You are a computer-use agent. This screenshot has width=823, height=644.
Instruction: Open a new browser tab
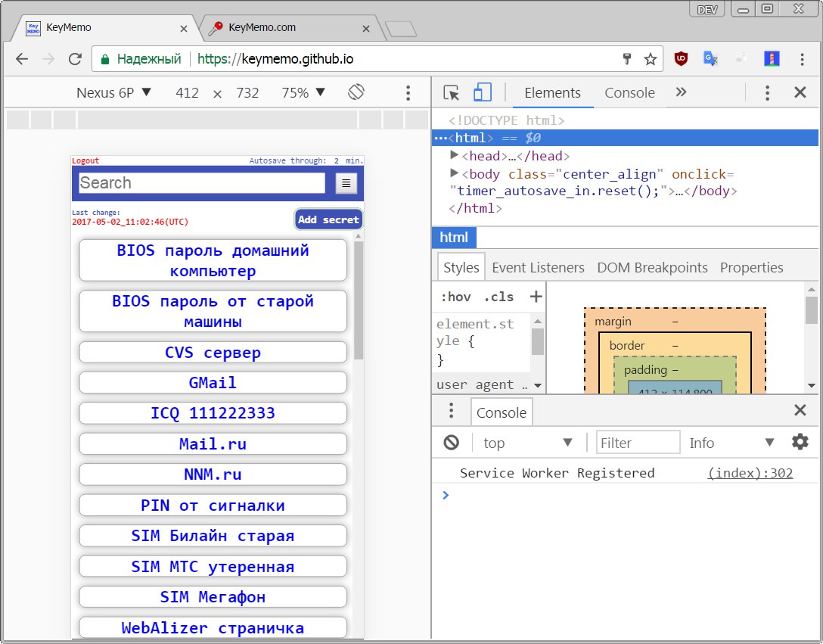click(401, 29)
